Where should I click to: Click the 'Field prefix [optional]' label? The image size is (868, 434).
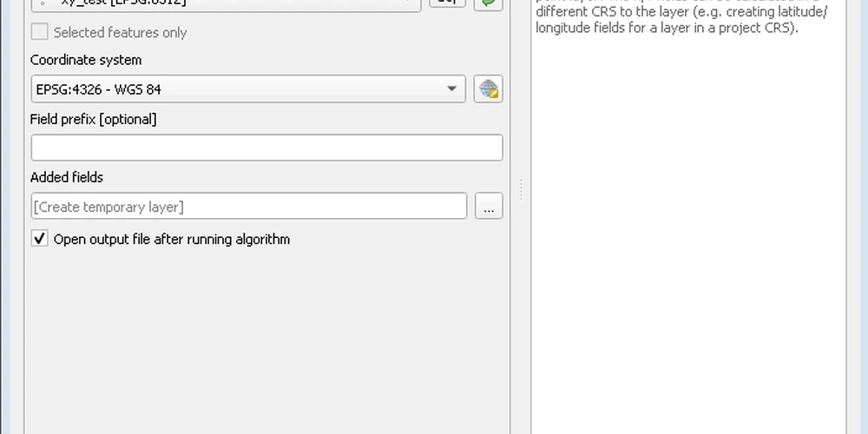(x=93, y=119)
